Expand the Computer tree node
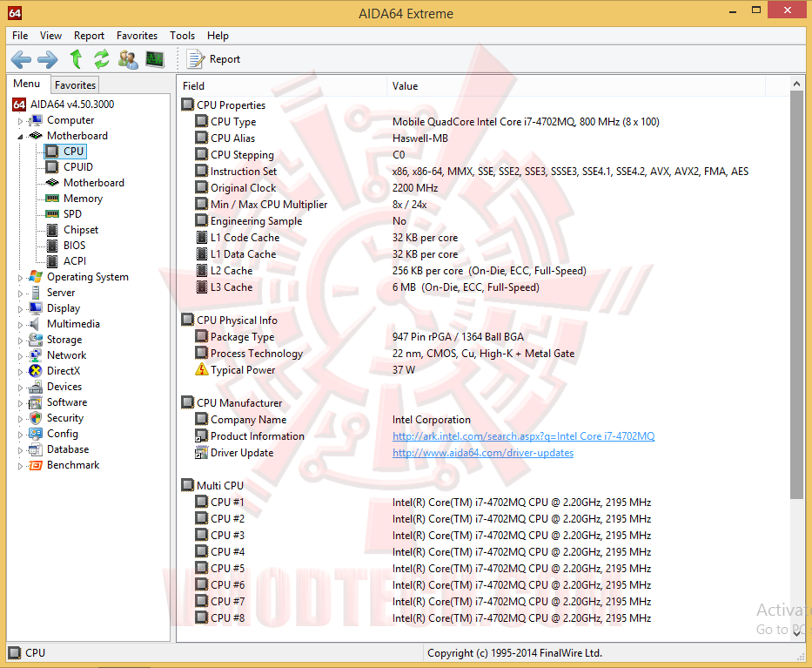 20,121
